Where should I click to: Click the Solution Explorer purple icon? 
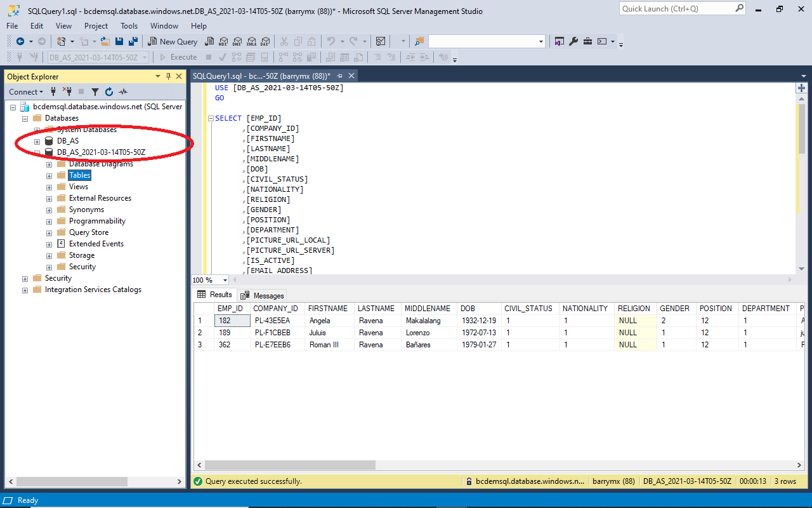click(560, 41)
